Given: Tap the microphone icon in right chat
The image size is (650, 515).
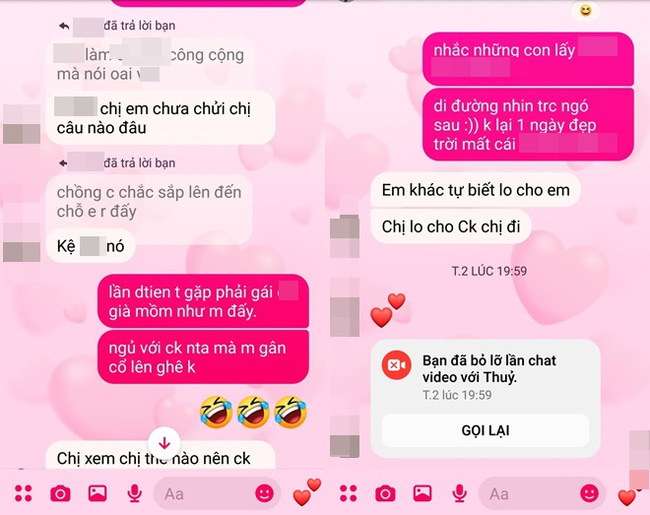Looking at the screenshot, I should [x=459, y=493].
